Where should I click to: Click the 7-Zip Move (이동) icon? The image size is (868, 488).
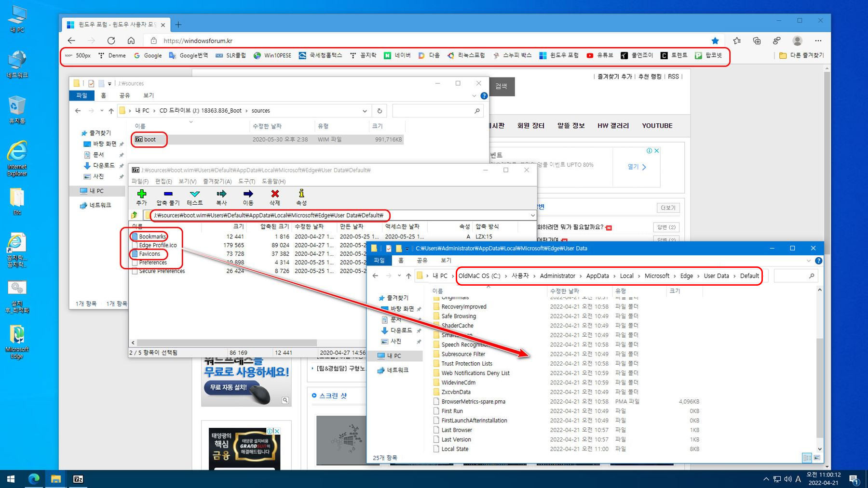pyautogui.click(x=248, y=194)
